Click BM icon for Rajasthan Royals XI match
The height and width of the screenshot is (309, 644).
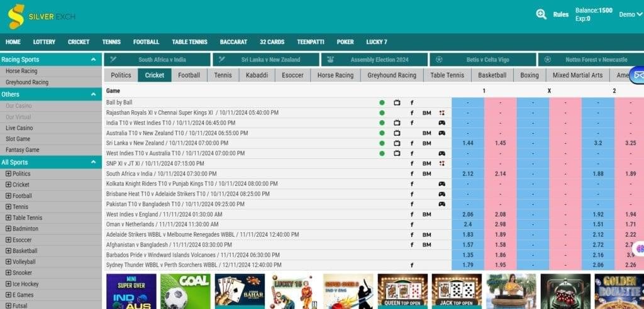(x=427, y=113)
